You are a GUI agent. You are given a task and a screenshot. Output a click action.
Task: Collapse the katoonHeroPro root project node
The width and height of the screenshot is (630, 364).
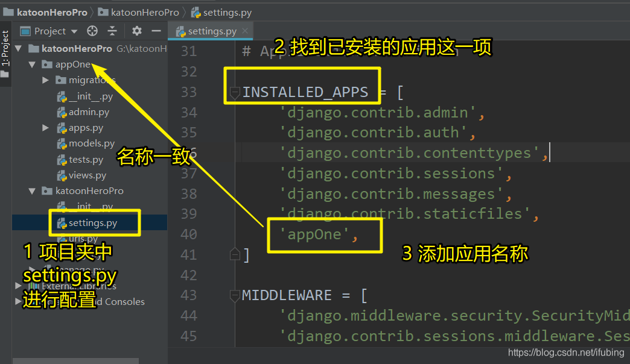click(x=19, y=49)
